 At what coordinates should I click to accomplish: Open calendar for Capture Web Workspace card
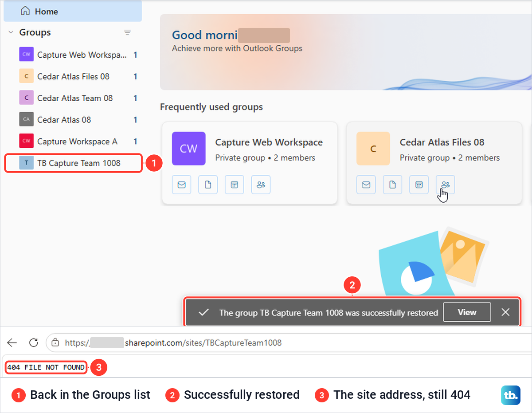click(235, 185)
